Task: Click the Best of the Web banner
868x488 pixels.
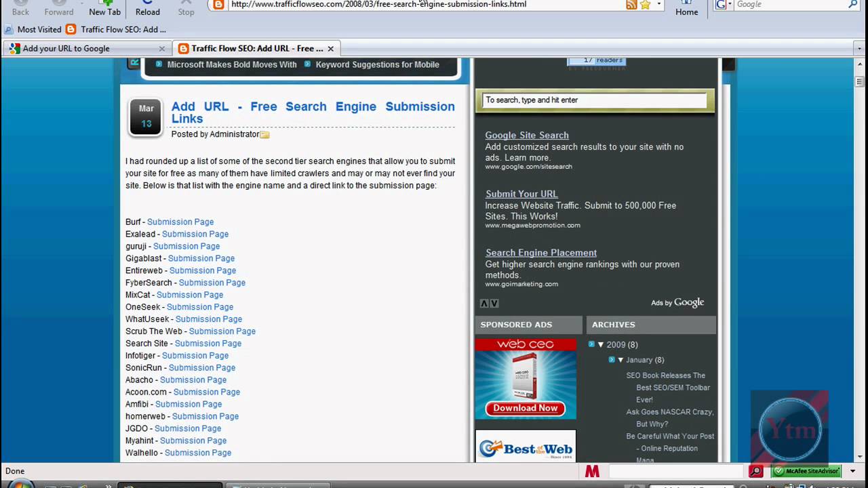Action: pyautogui.click(x=526, y=447)
